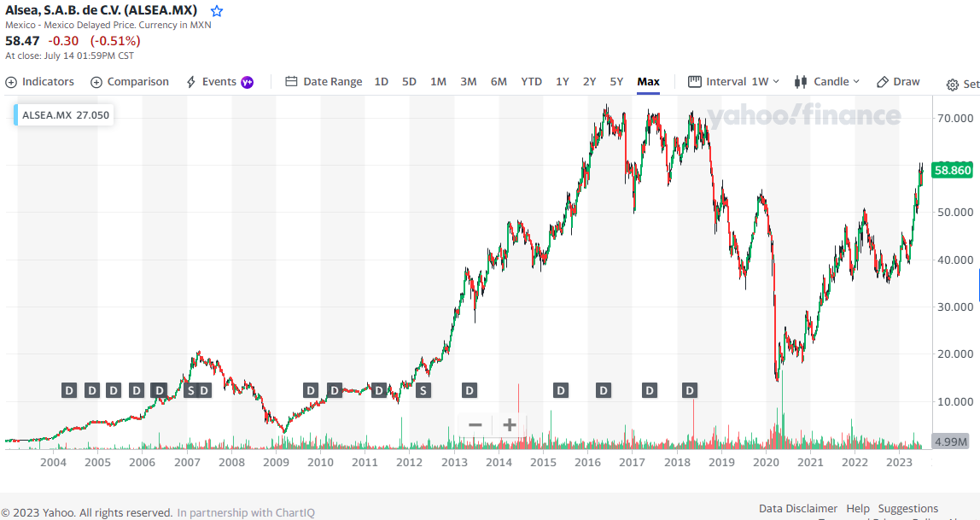Select the 5Y range
This screenshot has height=520, width=980.
[x=616, y=82]
